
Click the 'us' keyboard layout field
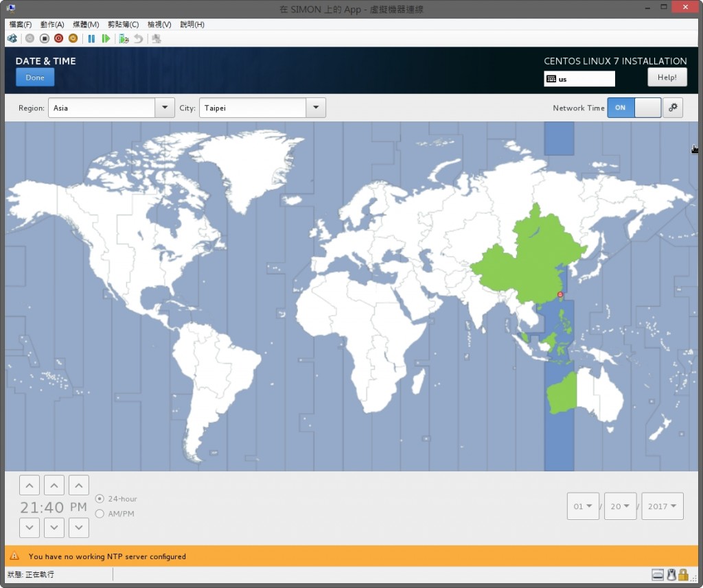(x=579, y=79)
